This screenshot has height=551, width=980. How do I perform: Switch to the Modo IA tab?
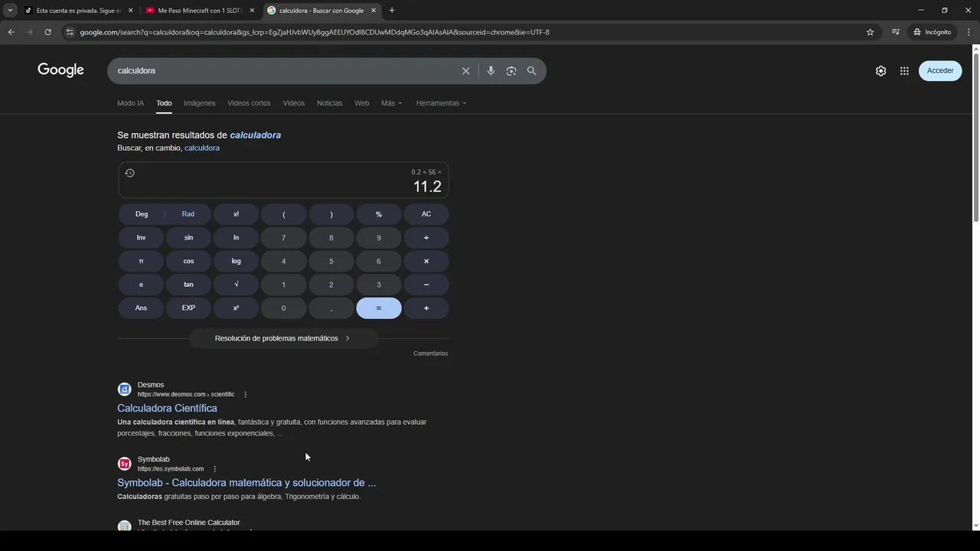click(x=130, y=103)
